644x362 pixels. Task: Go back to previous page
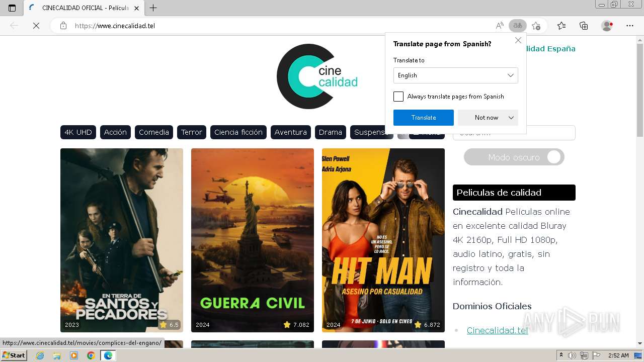coord(14,26)
